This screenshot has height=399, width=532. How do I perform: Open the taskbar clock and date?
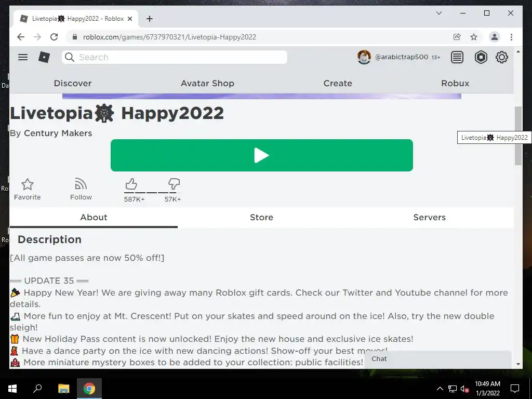[x=487, y=389]
